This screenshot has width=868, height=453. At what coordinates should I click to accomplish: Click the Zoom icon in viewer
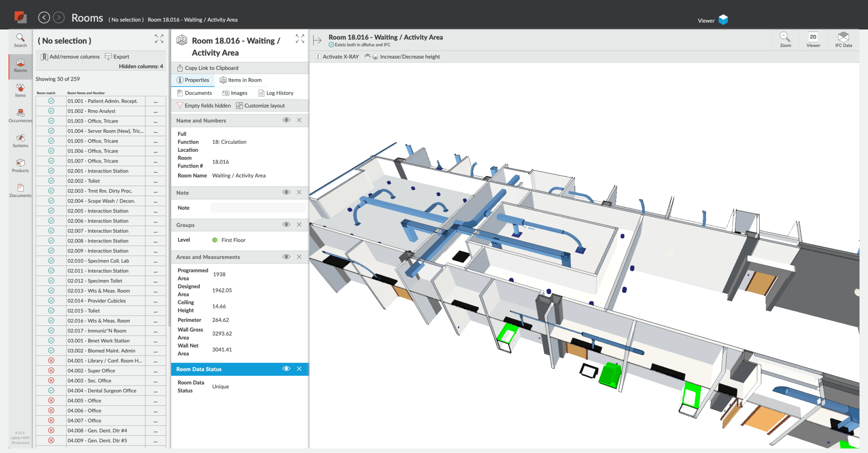tap(785, 40)
